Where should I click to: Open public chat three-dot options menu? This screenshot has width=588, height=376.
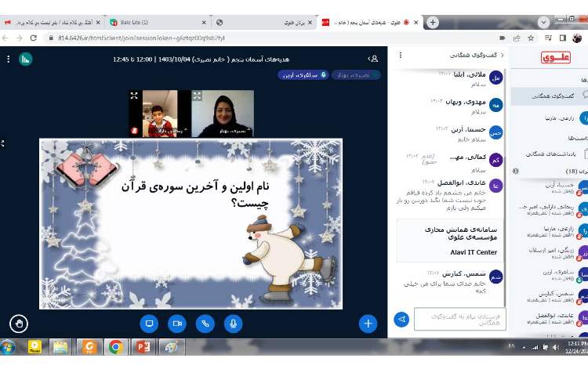[x=401, y=55]
